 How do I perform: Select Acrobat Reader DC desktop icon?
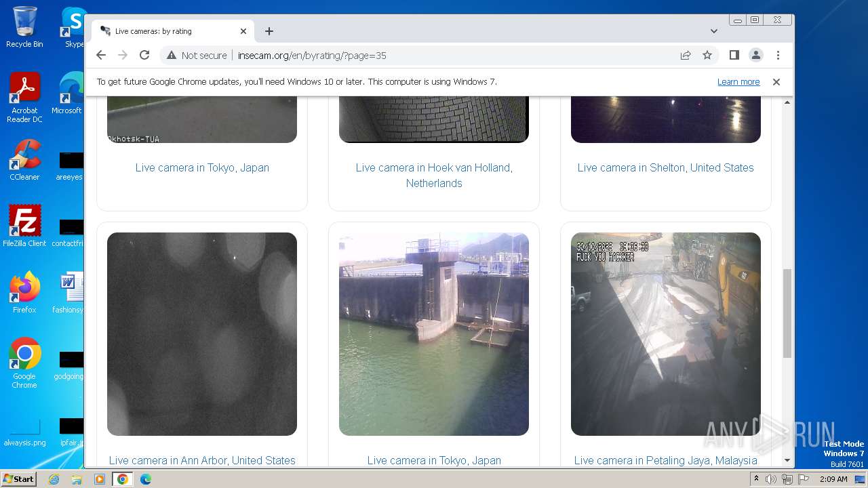(x=24, y=98)
